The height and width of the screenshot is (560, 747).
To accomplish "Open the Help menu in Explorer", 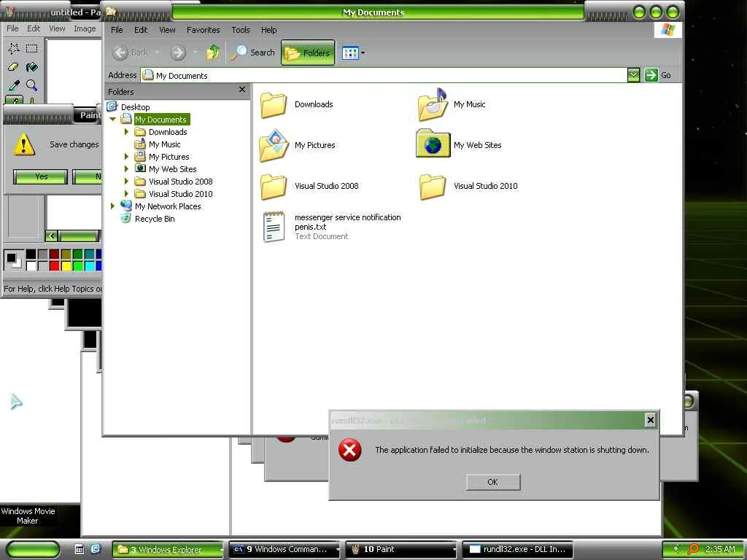I will point(268,30).
